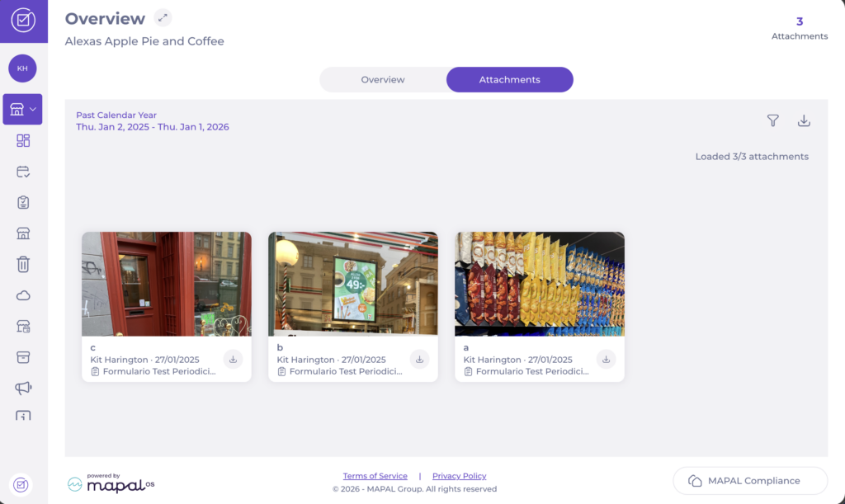Viewport: 845px width, 504px height.
Task: Open the megaphone announcements icon
Action: click(x=23, y=388)
